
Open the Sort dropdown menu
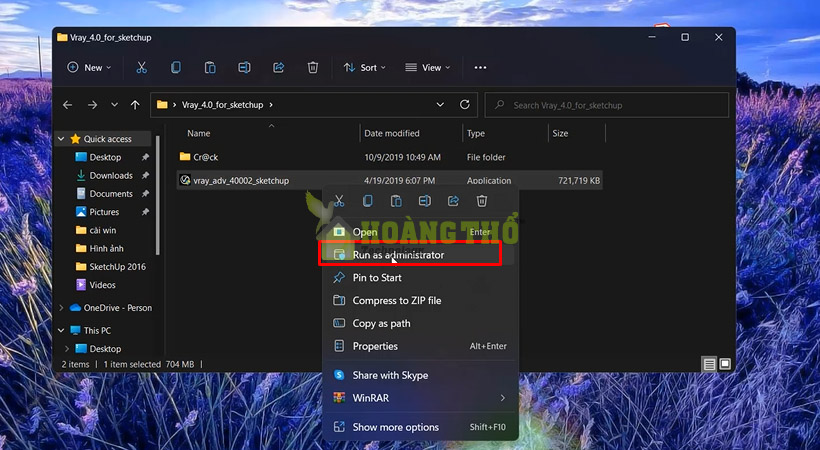365,68
